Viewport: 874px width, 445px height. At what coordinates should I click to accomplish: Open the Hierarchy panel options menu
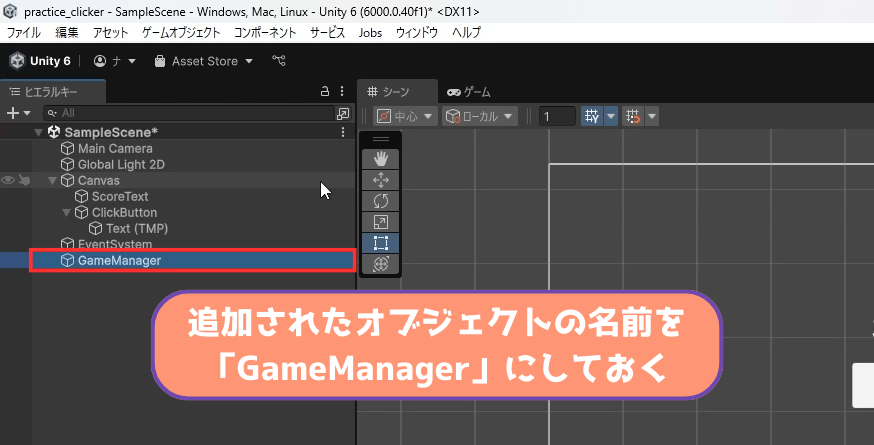[342, 91]
